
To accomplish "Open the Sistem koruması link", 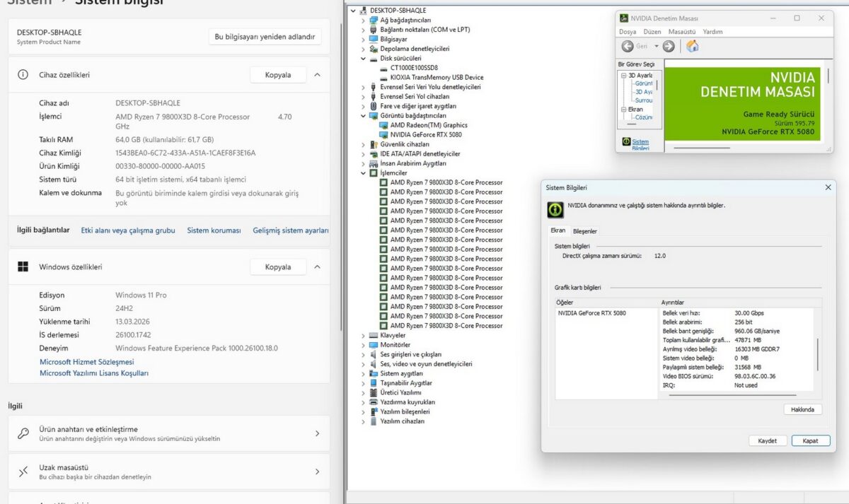I will point(214,230).
